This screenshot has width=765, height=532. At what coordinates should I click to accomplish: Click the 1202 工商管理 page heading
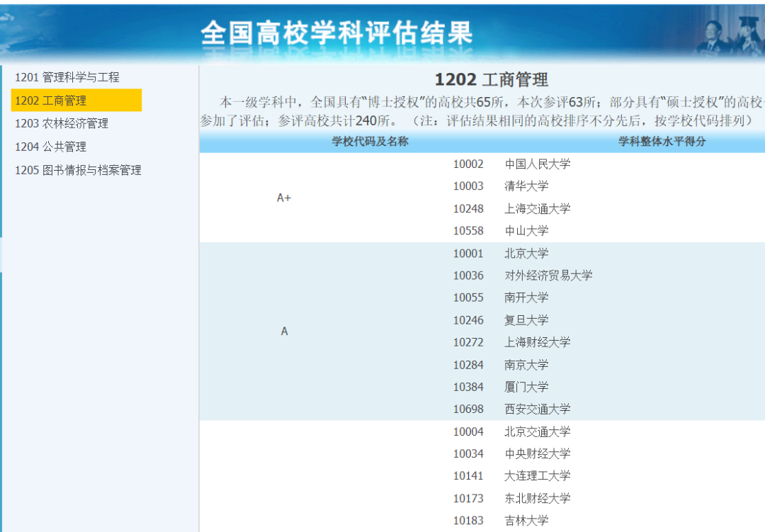(x=491, y=79)
